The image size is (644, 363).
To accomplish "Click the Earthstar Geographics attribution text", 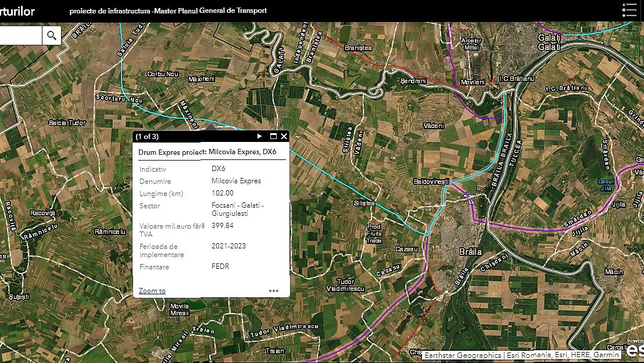I will (463, 355).
